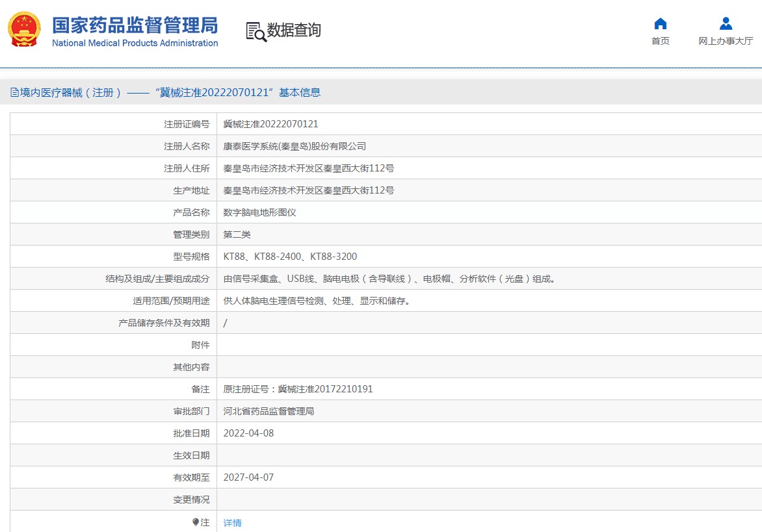The width and height of the screenshot is (762, 532).
Task: Click 国家药品监督管理局 title text
Action: (135, 25)
